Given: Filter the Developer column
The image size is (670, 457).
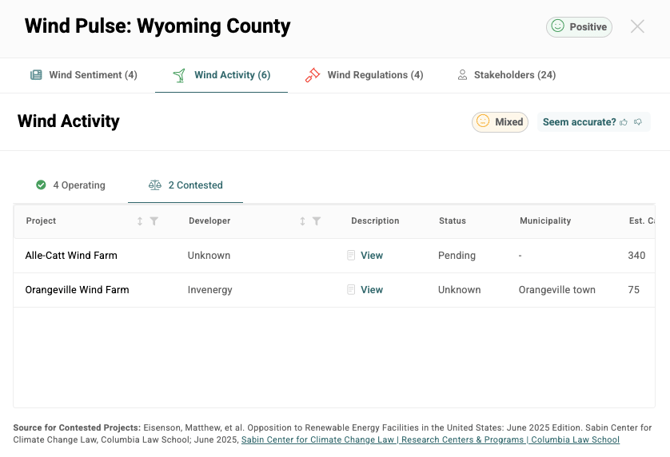Looking at the screenshot, I should pos(316,221).
